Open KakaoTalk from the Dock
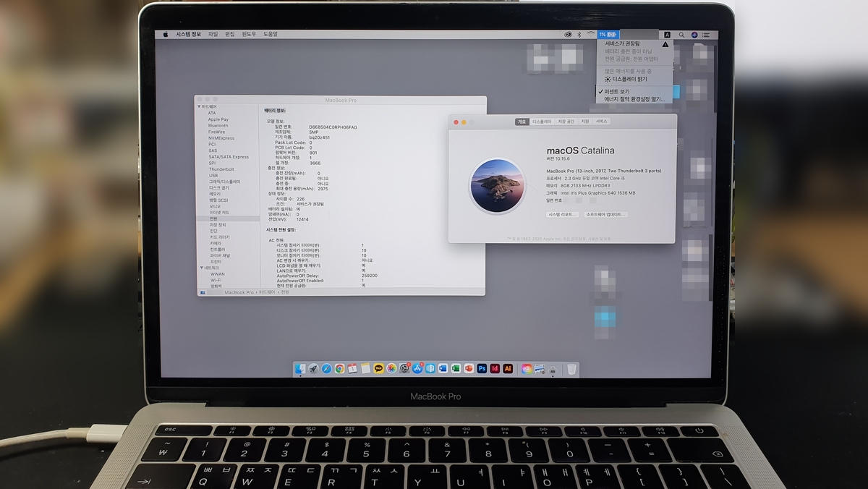This screenshot has width=868, height=489. 378,369
